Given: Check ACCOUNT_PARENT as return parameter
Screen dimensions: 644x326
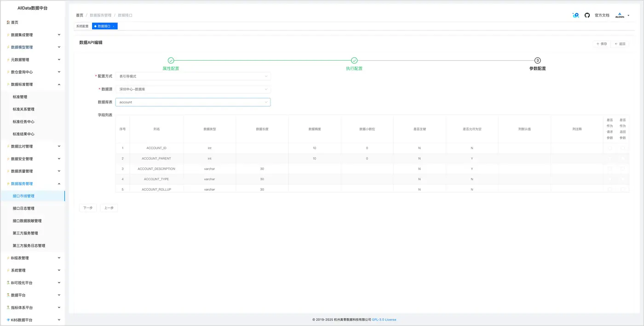Looking at the screenshot, I should pyautogui.click(x=623, y=159).
